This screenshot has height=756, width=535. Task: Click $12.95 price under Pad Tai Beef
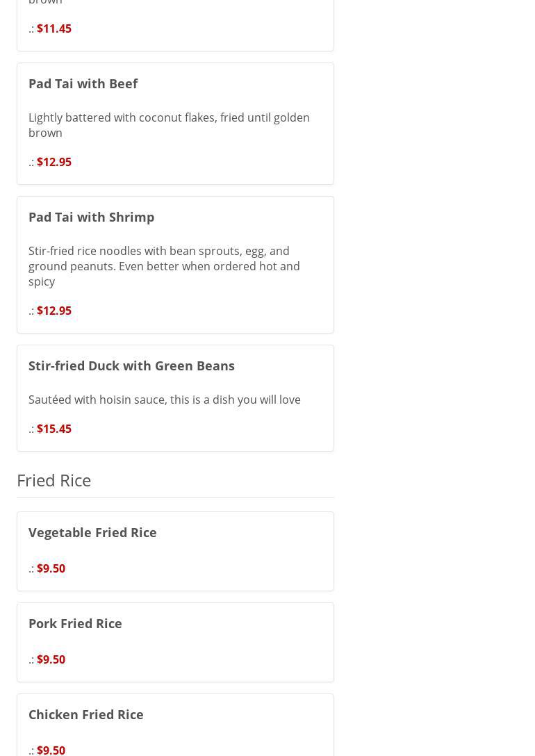point(53,162)
